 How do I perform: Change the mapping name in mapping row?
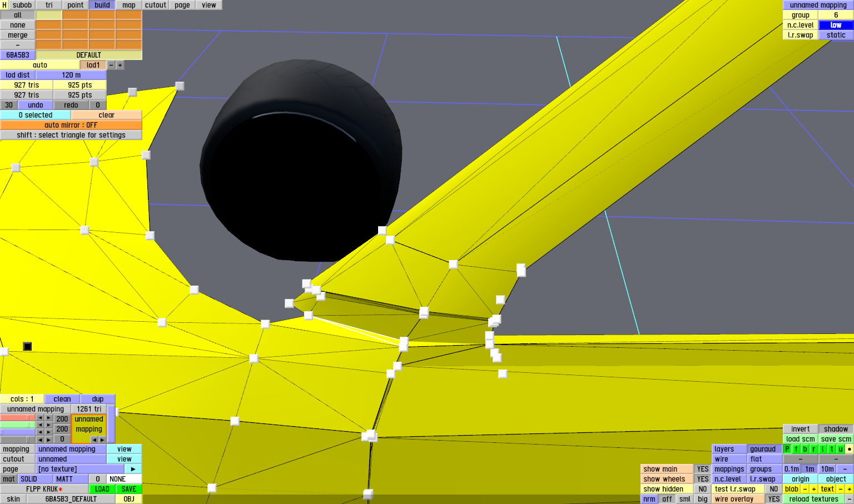click(71, 449)
